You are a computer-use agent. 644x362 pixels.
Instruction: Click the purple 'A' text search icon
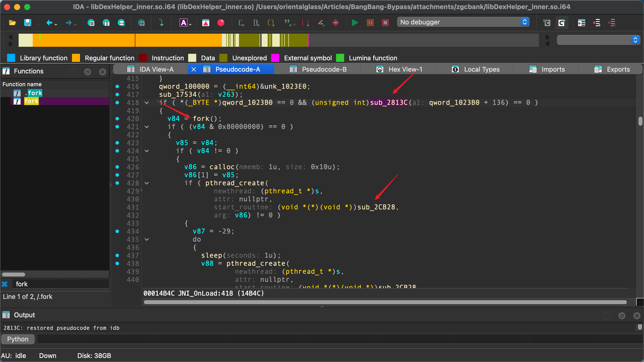pos(183,23)
